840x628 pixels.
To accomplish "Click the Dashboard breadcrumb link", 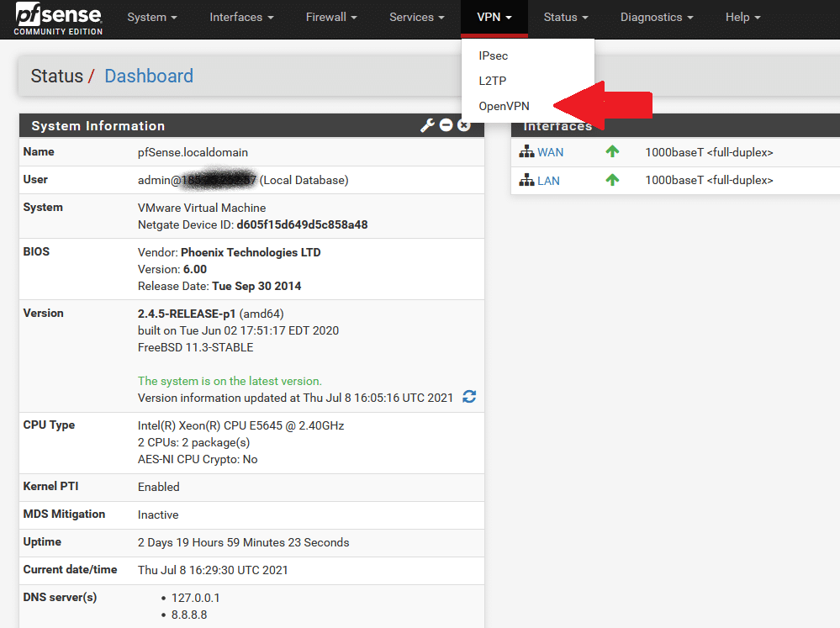I will (x=148, y=76).
